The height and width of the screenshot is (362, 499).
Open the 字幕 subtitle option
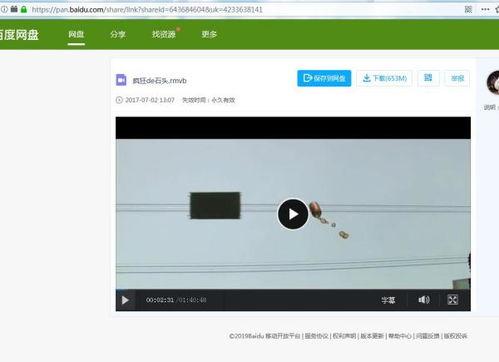pyautogui.click(x=388, y=300)
